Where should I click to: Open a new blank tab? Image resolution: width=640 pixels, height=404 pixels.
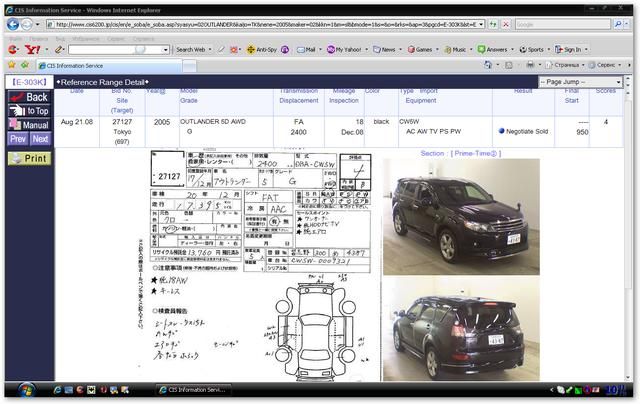click(x=189, y=66)
